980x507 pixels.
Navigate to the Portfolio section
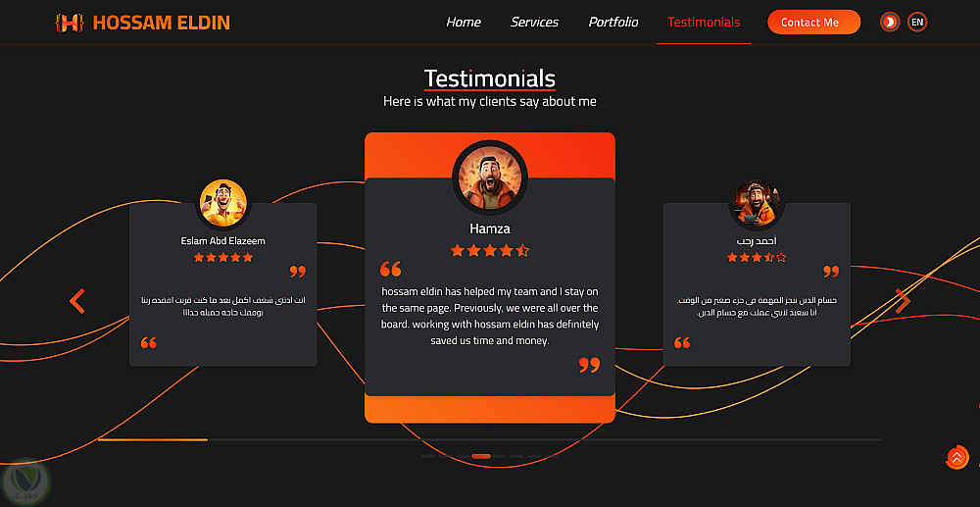613,23
